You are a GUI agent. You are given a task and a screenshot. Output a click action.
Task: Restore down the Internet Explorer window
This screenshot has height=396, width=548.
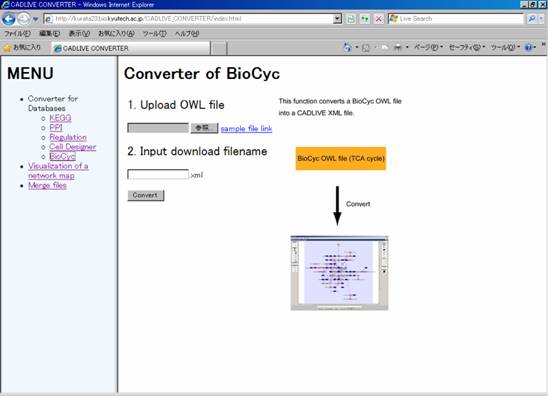(533, 5)
